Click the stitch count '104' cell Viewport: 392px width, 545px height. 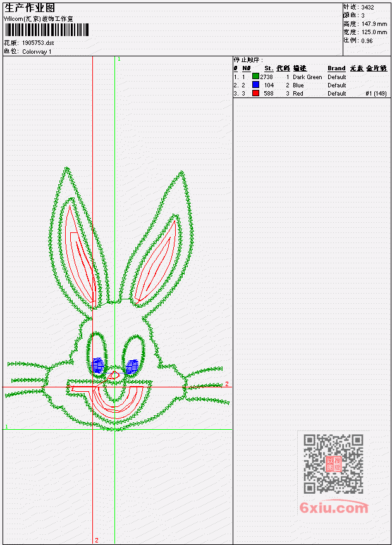point(269,85)
